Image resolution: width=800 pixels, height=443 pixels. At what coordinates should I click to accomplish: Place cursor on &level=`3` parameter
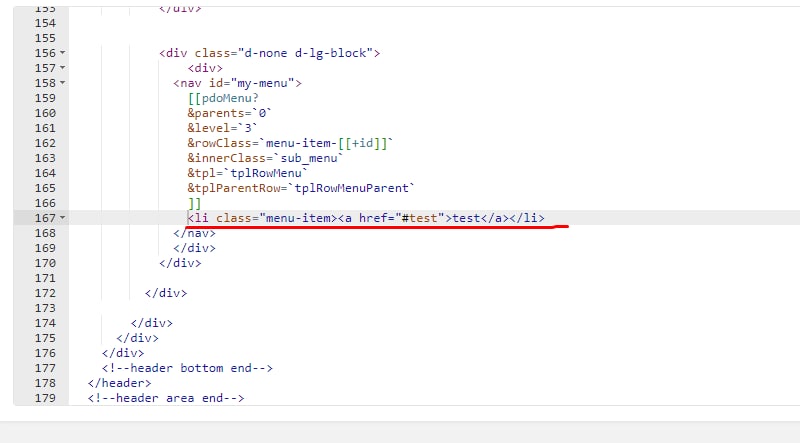click(222, 128)
